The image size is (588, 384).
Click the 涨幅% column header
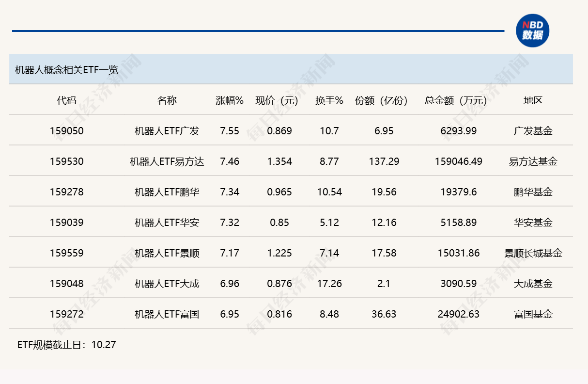(x=230, y=100)
